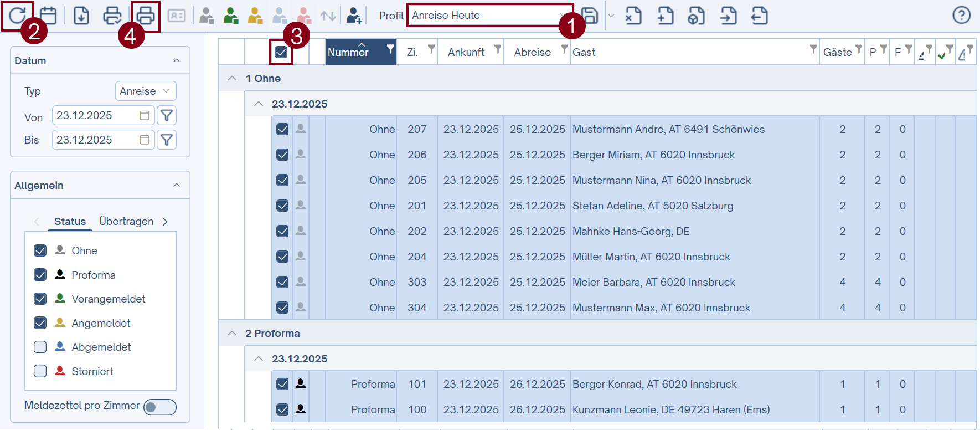
Task: Click the light-blue guest status icon in toolbar
Action: 280,16
